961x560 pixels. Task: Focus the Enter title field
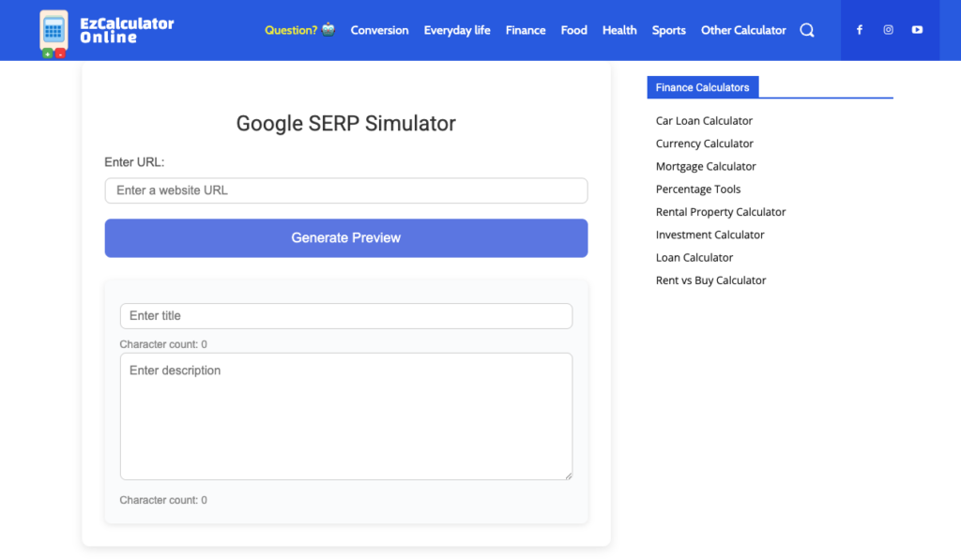(346, 316)
